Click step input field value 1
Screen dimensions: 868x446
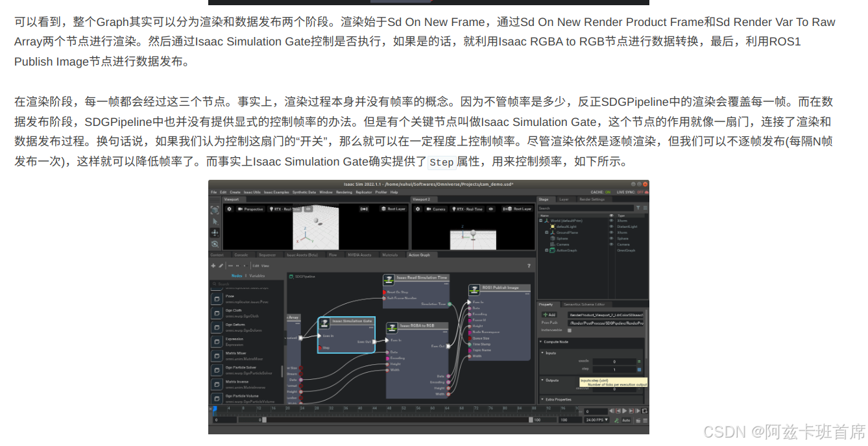pyautogui.click(x=614, y=369)
